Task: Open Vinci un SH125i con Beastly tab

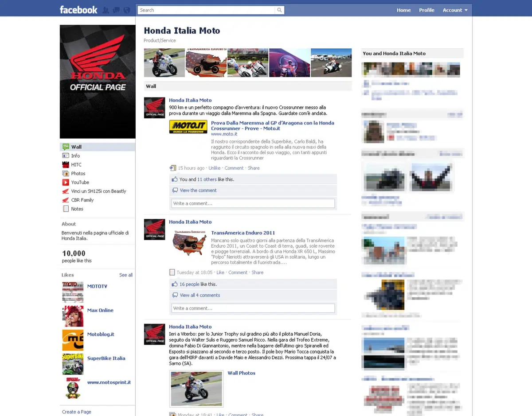Action: coord(98,191)
